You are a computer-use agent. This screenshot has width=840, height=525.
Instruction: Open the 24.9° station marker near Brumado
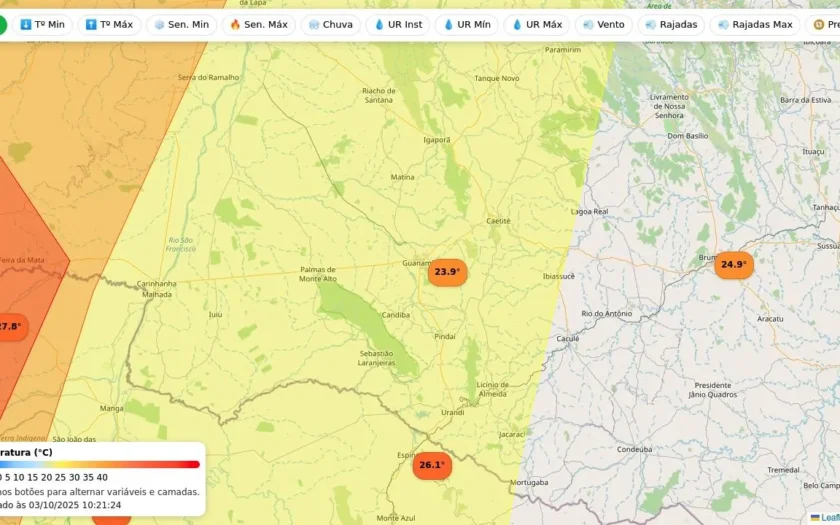tap(734, 265)
